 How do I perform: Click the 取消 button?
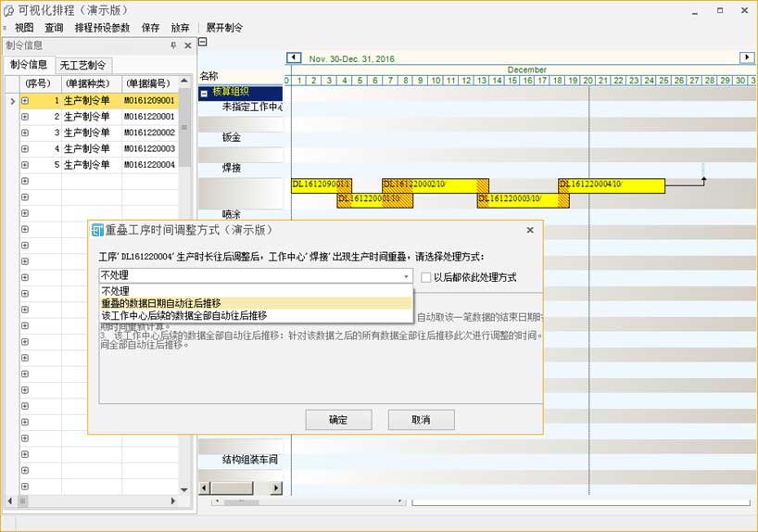(421, 420)
